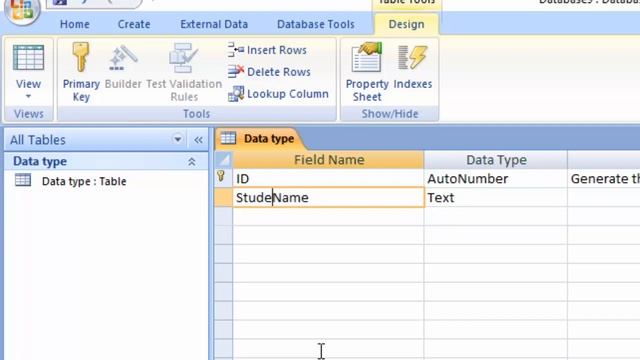Image resolution: width=640 pixels, height=360 pixels.
Task: Click the Data type heading text
Action: click(40, 161)
